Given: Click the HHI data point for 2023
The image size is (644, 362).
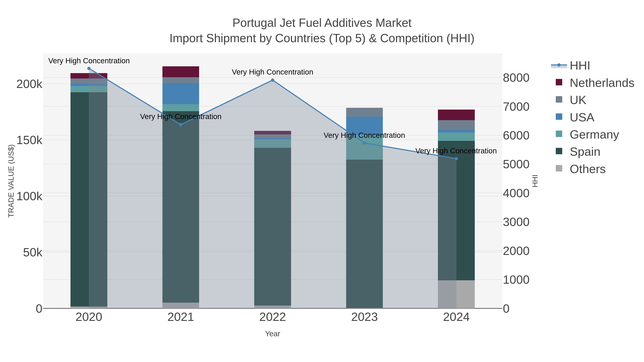Looking at the screenshot, I should (364, 143).
